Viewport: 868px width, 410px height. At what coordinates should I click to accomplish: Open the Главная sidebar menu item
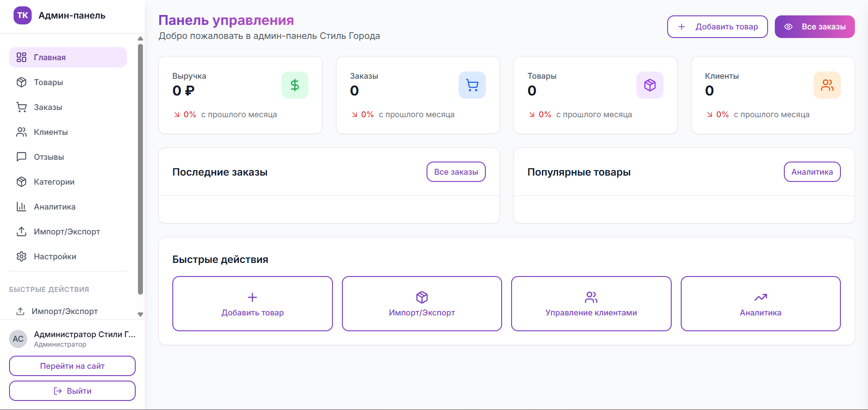click(x=68, y=57)
